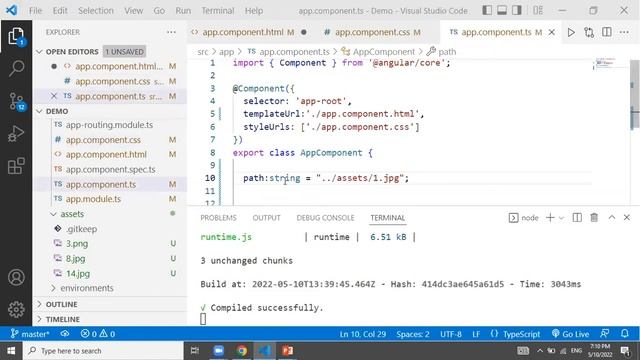
Task: Open the Help menu
Action: point(253,11)
